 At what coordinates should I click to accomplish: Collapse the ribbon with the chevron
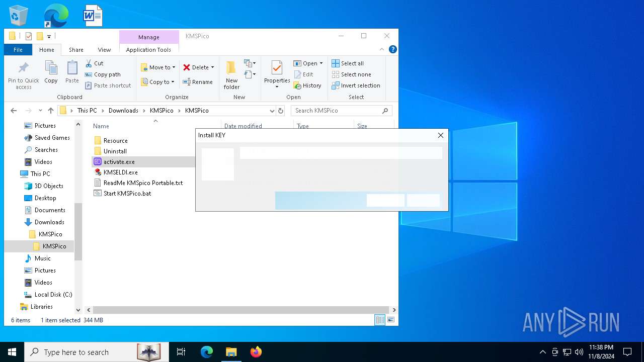click(382, 49)
